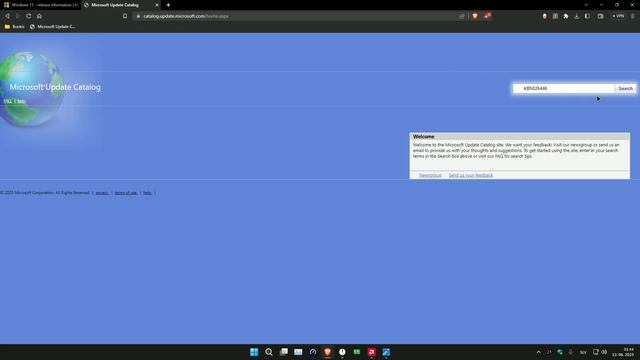Open the tab search dropdown chevron
Screen dimensions: 640x360
586,5
